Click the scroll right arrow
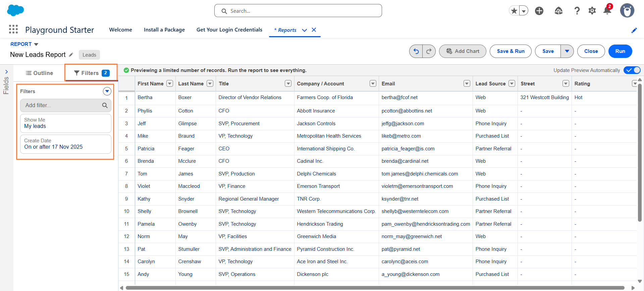 tap(633, 288)
